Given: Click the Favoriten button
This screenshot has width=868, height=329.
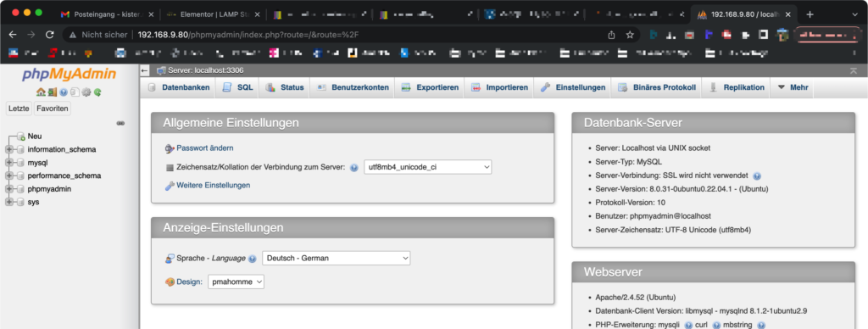Looking at the screenshot, I should (x=53, y=109).
